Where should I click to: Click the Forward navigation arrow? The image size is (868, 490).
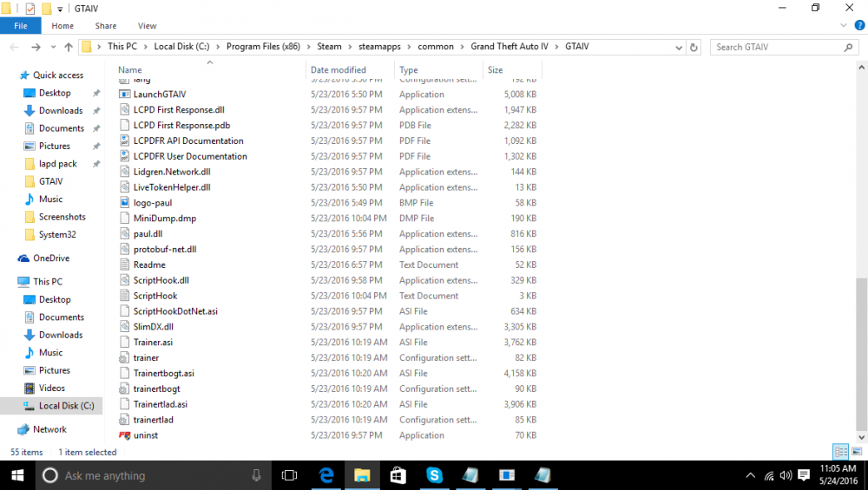pyautogui.click(x=36, y=47)
